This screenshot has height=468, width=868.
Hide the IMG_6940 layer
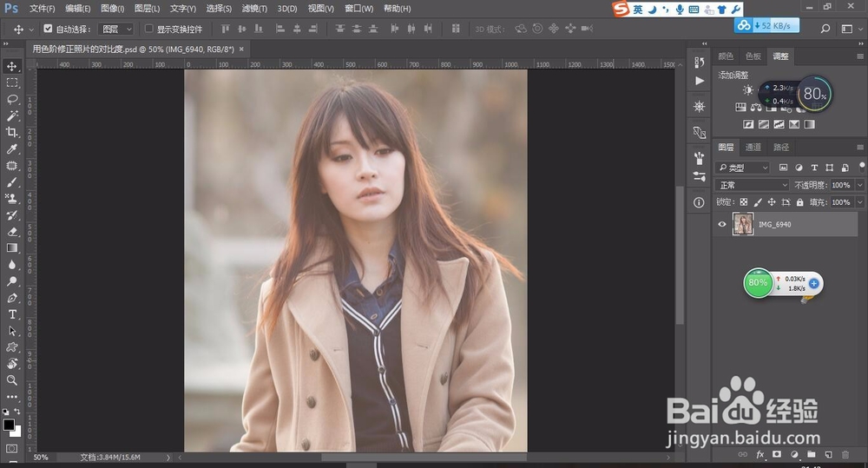[722, 224]
